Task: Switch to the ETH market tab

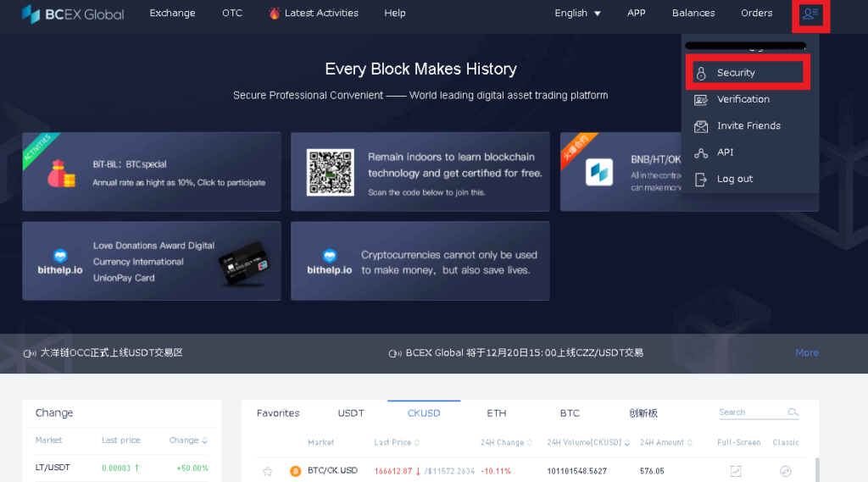Action: point(497,413)
